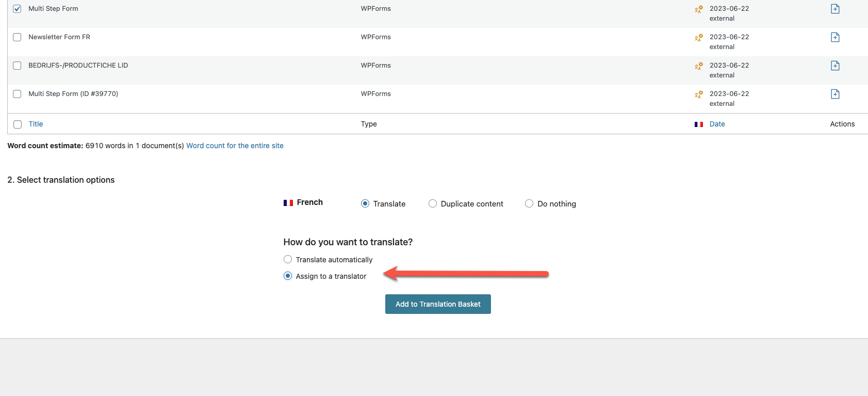This screenshot has height=396, width=868.
Task: Select the Duplicate content radio option
Action: coord(433,203)
